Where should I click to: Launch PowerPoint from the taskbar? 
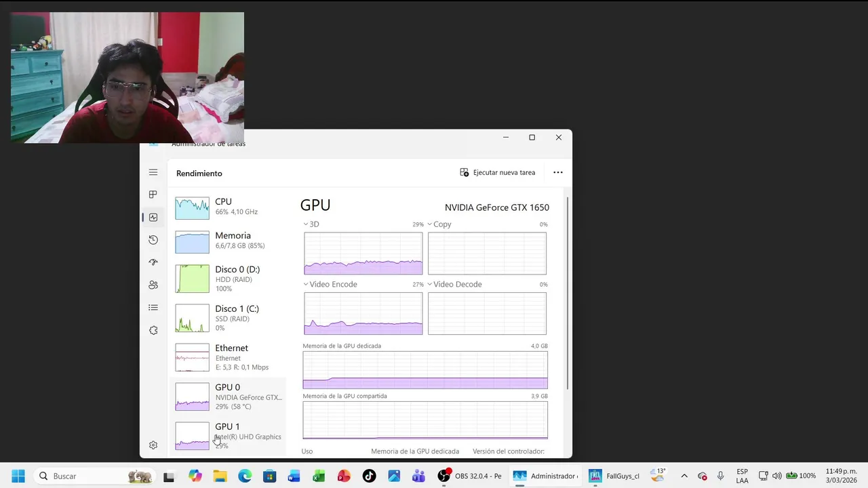pyautogui.click(x=344, y=476)
